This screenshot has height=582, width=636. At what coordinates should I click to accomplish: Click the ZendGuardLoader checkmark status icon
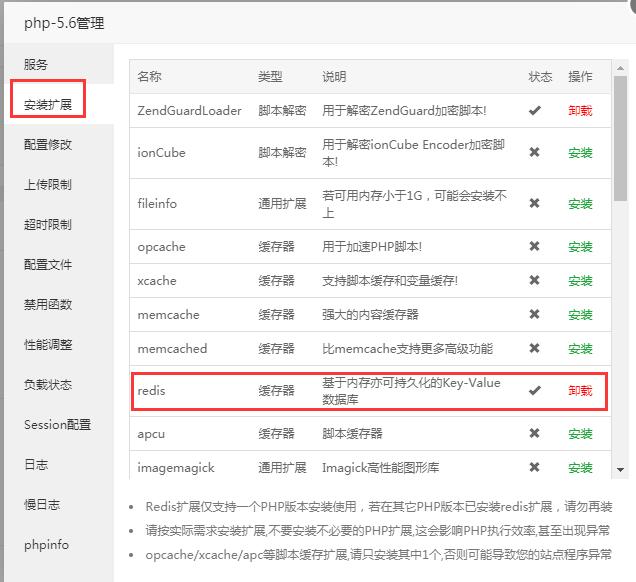click(534, 111)
